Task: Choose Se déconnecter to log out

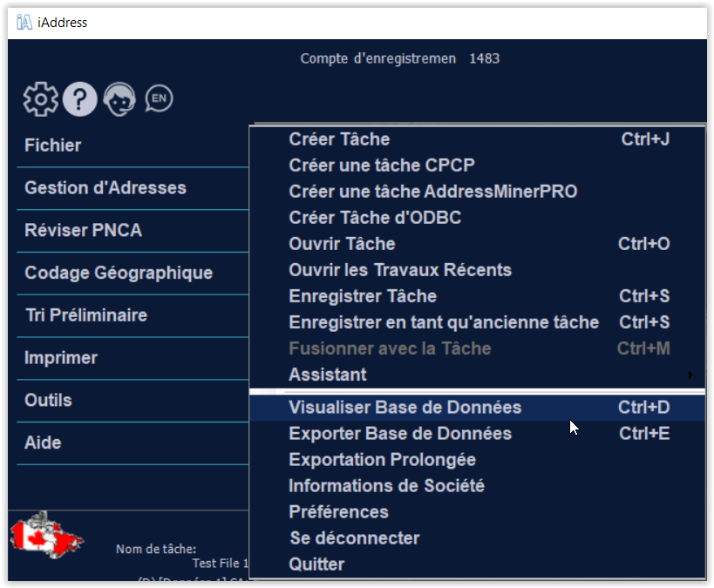Action: coord(354,538)
